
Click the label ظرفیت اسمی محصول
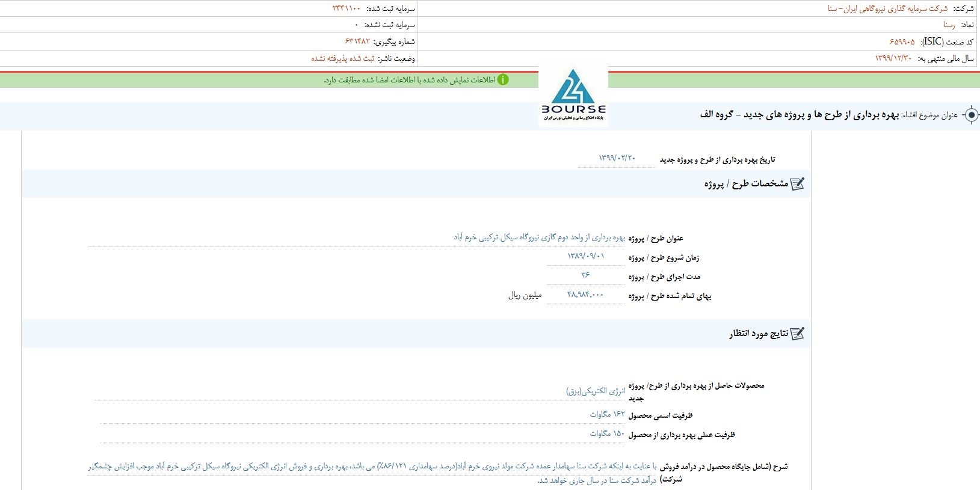pyautogui.click(x=661, y=415)
